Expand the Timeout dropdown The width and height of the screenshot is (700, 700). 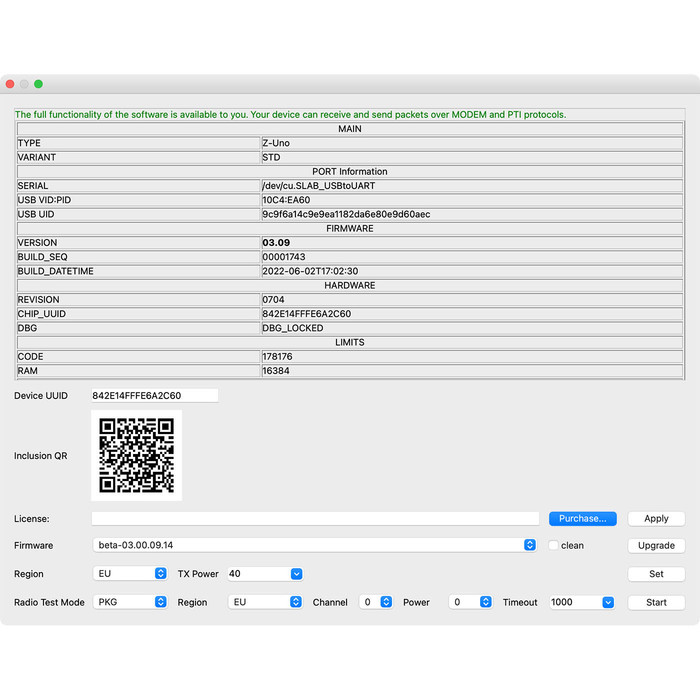tap(581, 603)
